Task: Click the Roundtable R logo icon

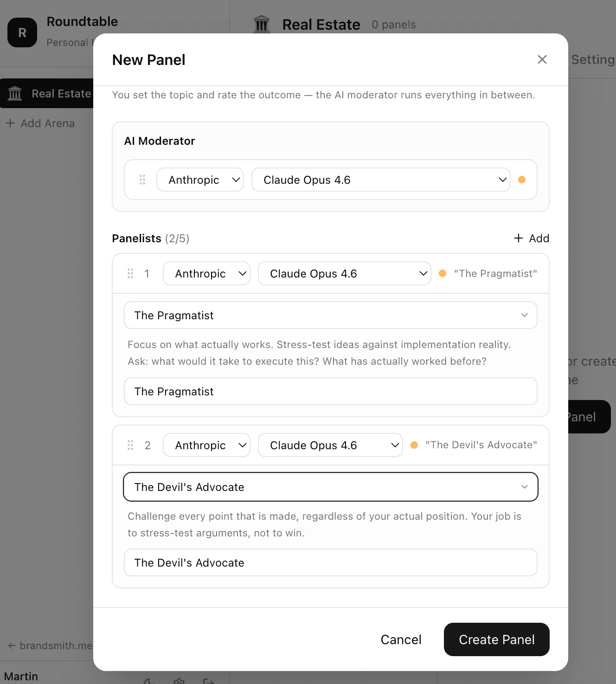Action: pyautogui.click(x=22, y=32)
